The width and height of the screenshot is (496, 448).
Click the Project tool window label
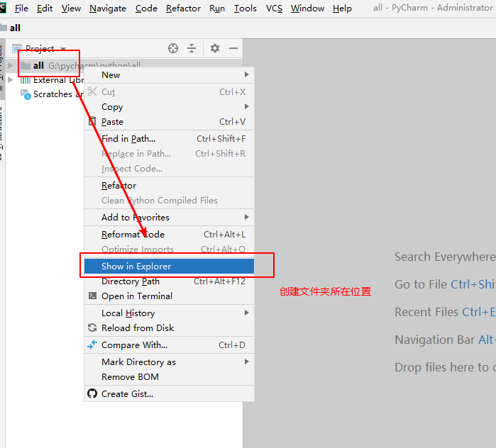[x=40, y=49]
